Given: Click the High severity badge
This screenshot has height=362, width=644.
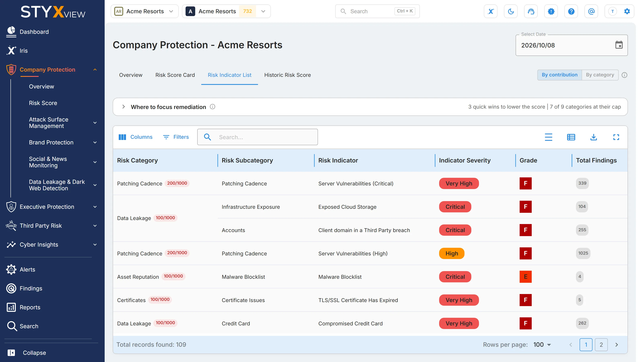Looking at the screenshot, I should [452, 253].
